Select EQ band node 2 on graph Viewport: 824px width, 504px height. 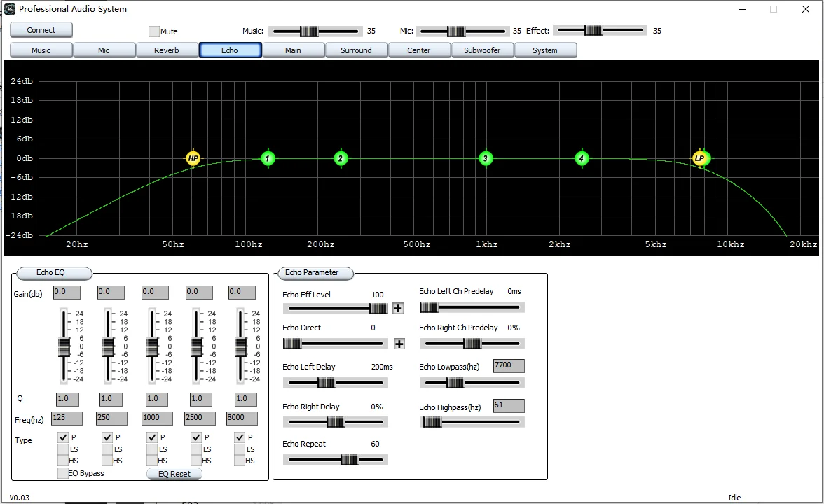tap(341, 159)
